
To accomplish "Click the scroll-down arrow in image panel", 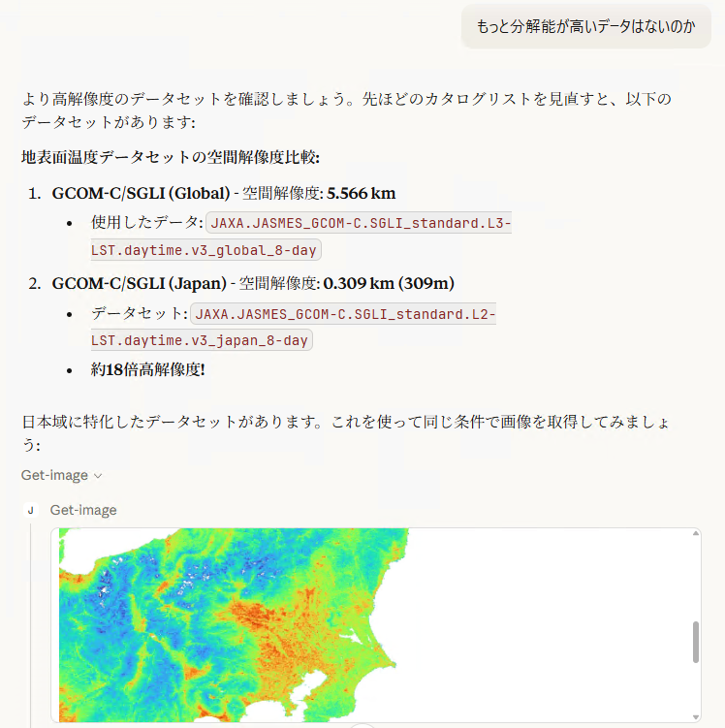I will (694, 715).
